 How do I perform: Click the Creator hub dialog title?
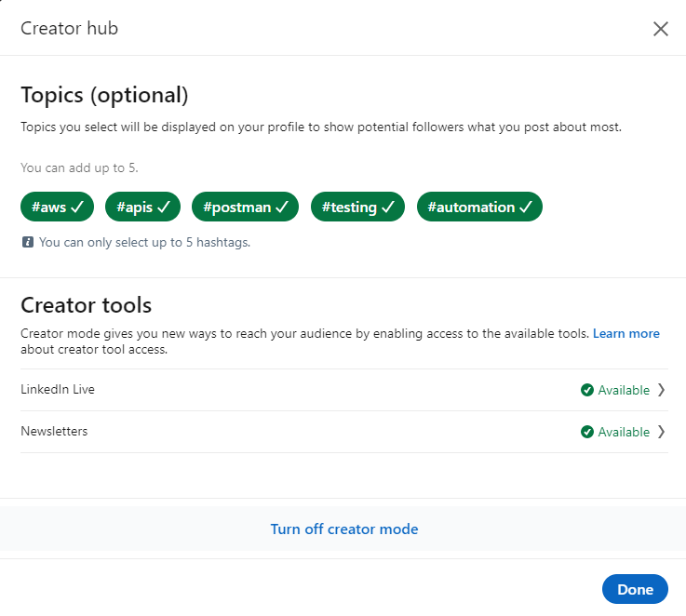pyautogui.click(x=69, y=28)
